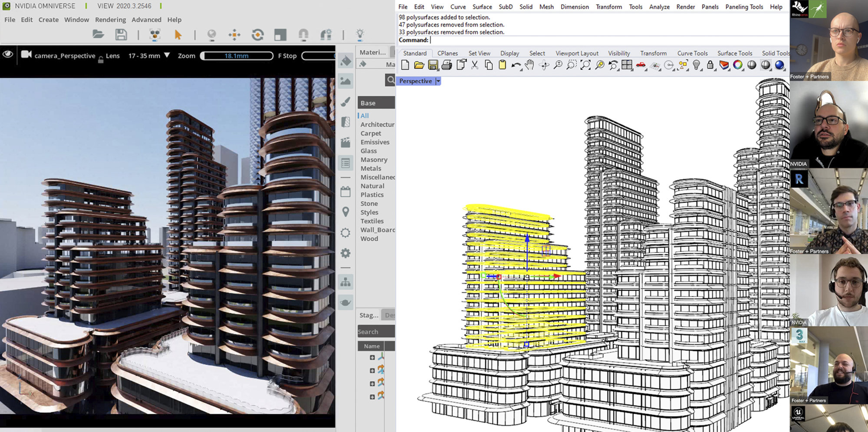
Task: Open the teapot icon in Omniverse sidebar
Action: coord(345,302)
